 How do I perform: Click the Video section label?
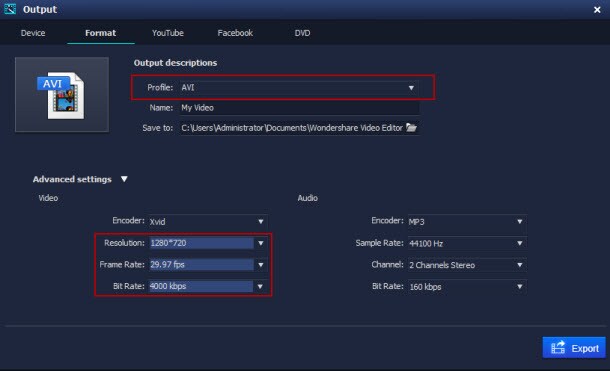[x=48, y=198]
